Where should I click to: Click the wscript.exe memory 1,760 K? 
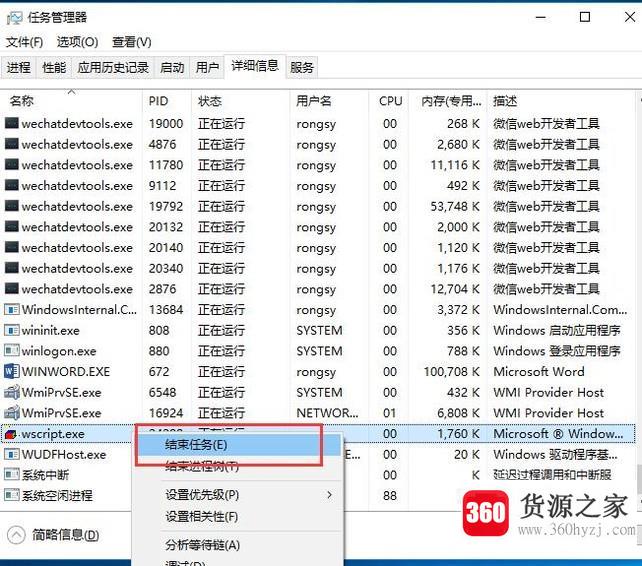459,434
